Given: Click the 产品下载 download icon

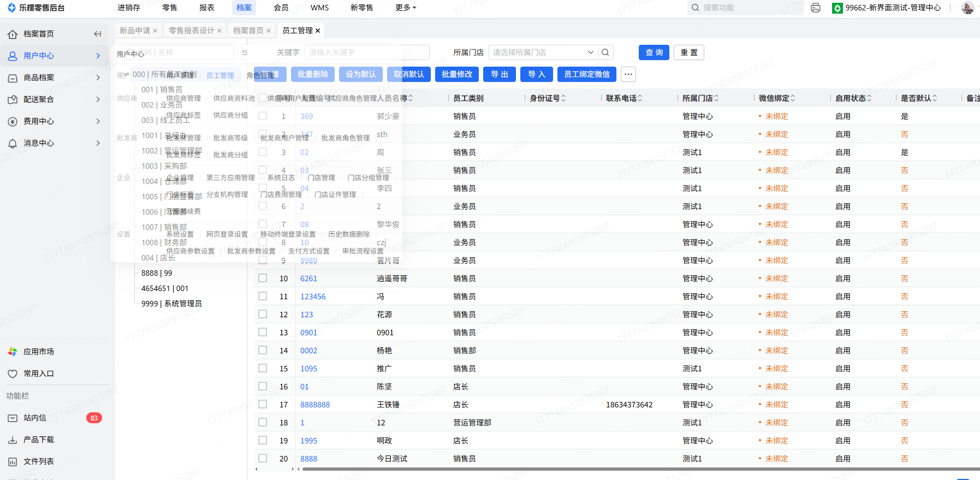Looking at the screenshot, I should [13, 440].
